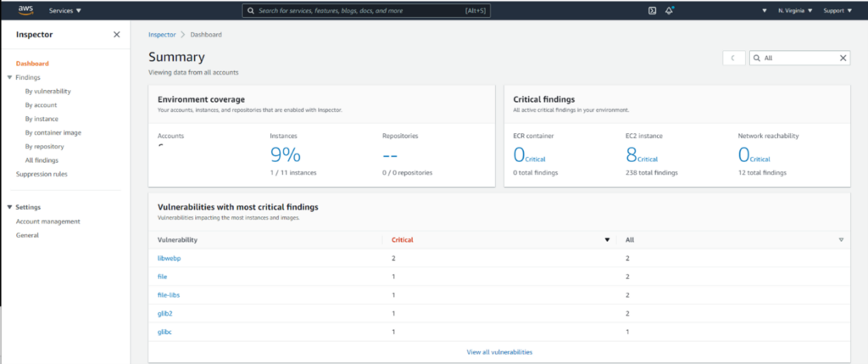
Task: Click the Critical column header label
Action: [x=403, y=240]
